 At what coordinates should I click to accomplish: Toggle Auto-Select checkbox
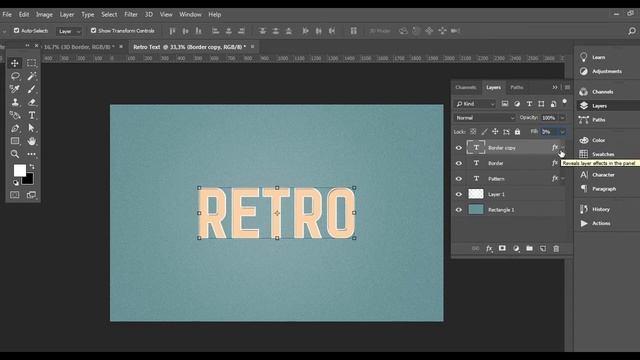point(16,31)
